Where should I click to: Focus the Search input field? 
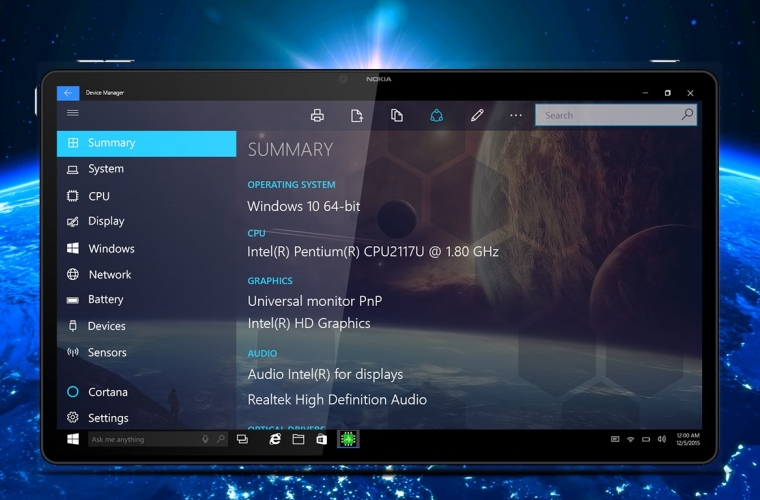click(x=616, y=115)
